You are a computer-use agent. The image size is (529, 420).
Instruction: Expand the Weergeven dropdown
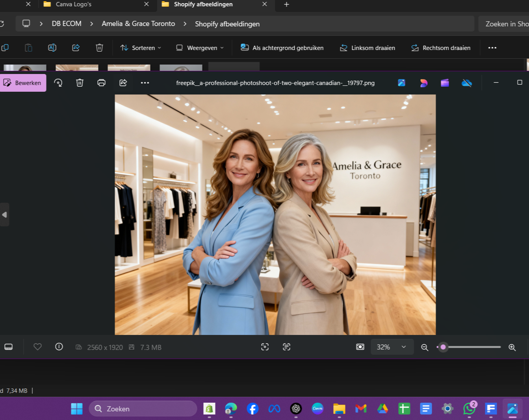[200, 48]
